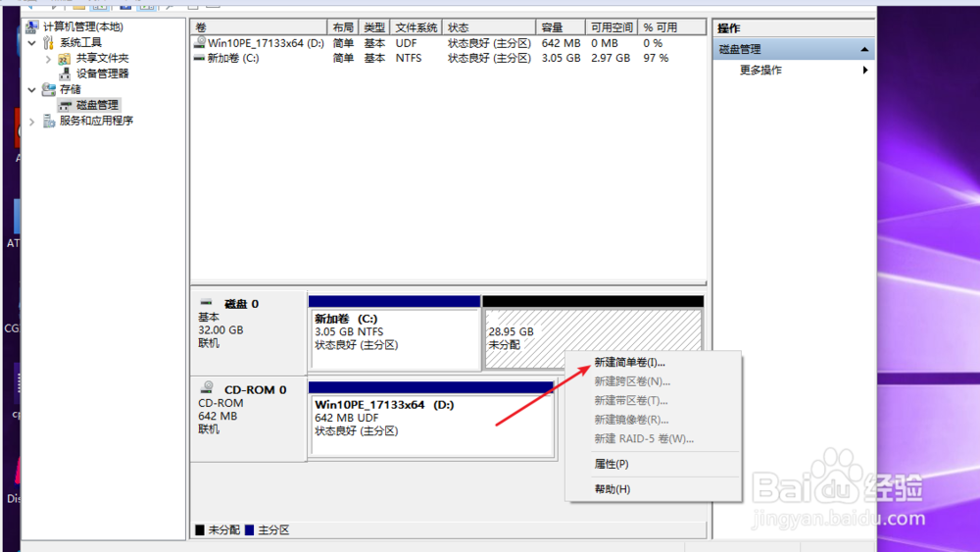The height and width of the screenshot is (552, 980).
Task: Click the 3.05 GB capacity cell in the volume list
Action: point(562,58)
